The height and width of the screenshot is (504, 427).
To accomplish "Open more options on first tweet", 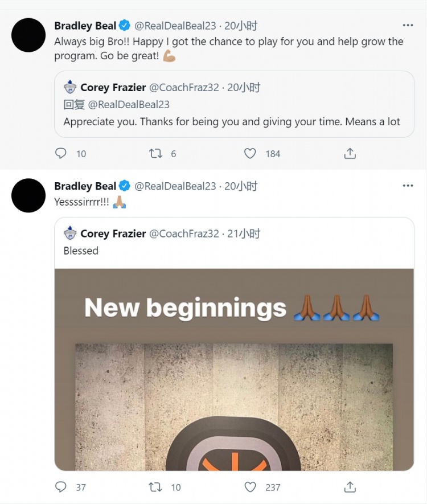I will [x=408, y=26].
